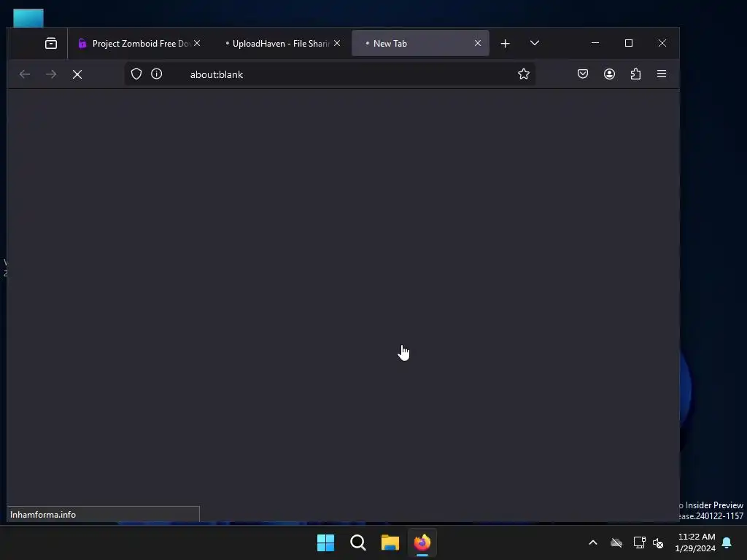The height and width of the screenshot is (560, 747).
Task: Go back one page
Action: (x=25, y=74)
